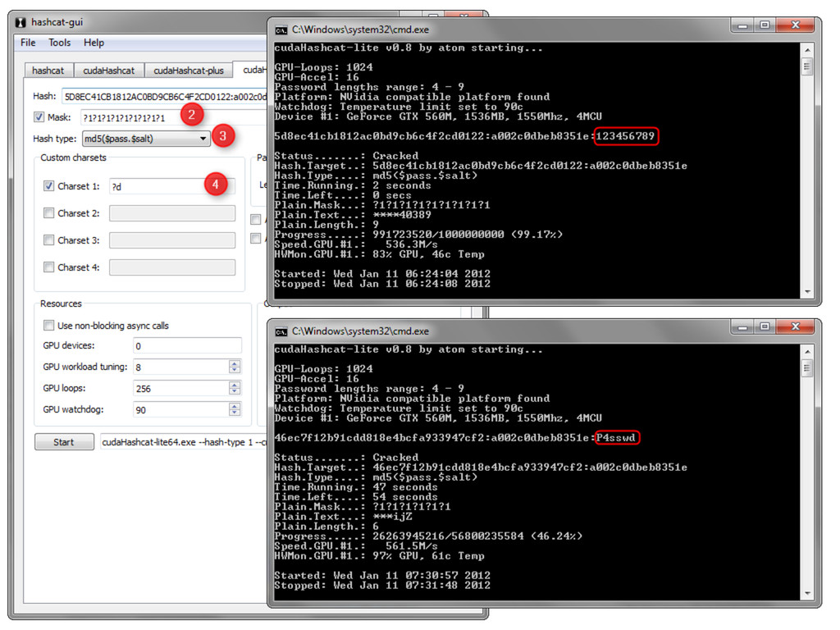The width and height of the screenshot is (840, 630).
Task: Enable Use non-blocking async calls
Action: (x=48, y=326)
